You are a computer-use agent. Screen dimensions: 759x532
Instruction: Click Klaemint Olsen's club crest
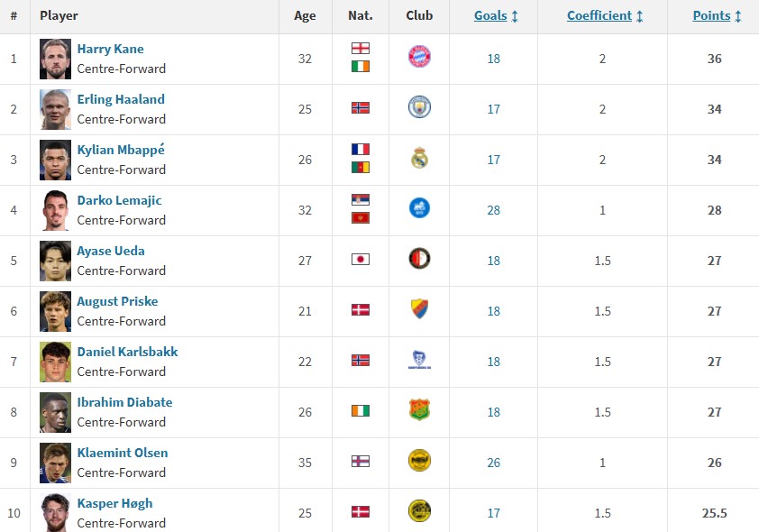419,461
